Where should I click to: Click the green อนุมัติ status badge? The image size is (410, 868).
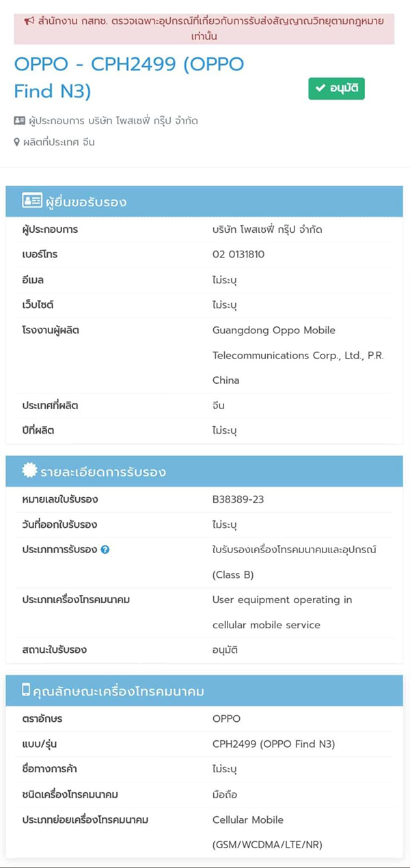336,89
